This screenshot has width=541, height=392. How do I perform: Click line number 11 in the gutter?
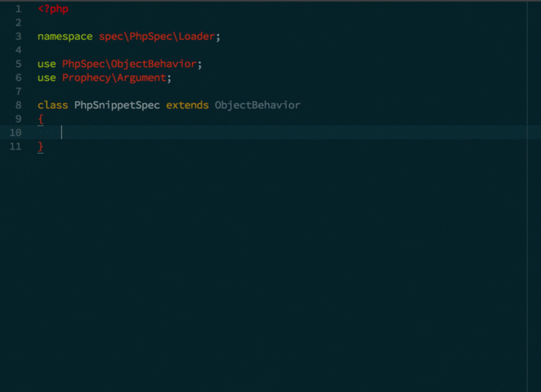click(x=16, y=146)
